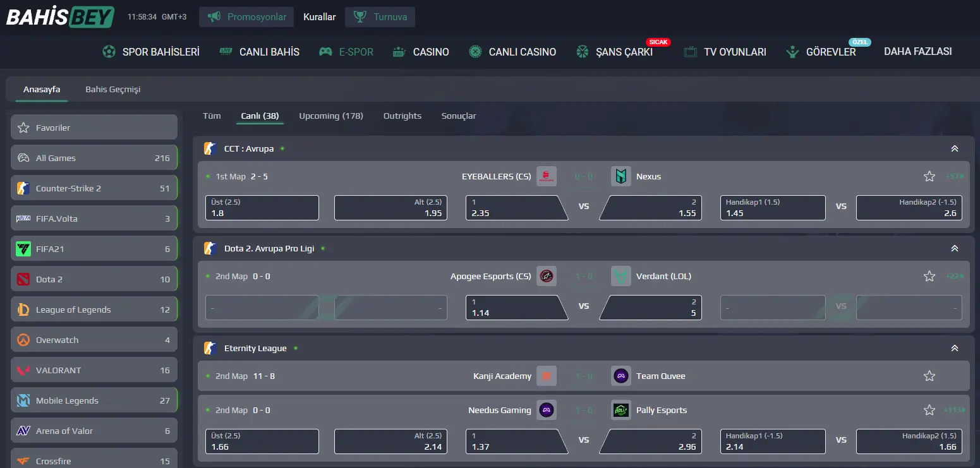Pick Needus Gaming to win at 1.37
980x468 pixels.
point(516,441)
